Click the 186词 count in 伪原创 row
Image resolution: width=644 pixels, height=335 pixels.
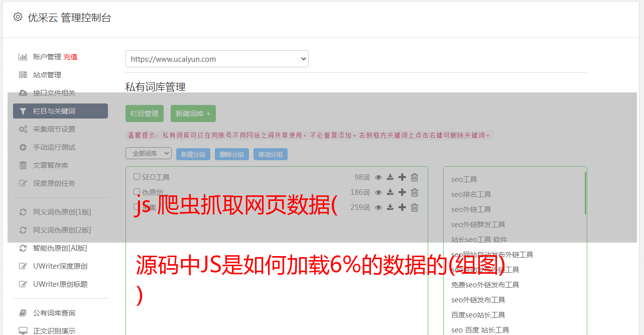click(x=360, y=192)
